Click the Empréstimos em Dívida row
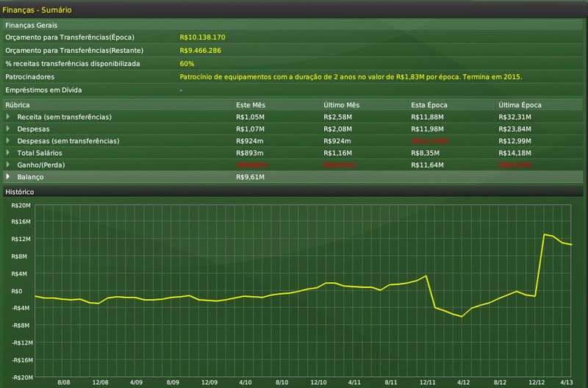This screenshot has height=388, width=588. [43, 90]
